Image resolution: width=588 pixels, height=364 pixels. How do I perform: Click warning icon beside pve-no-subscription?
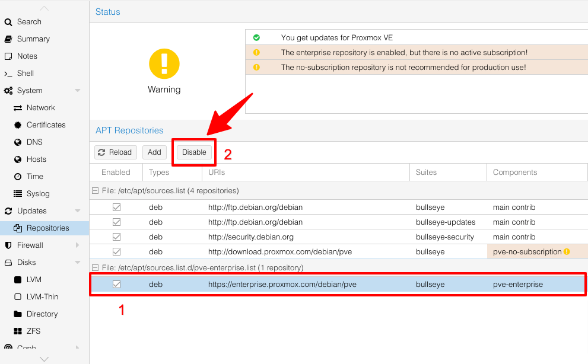pyautogui.click(x=567, y=252)
